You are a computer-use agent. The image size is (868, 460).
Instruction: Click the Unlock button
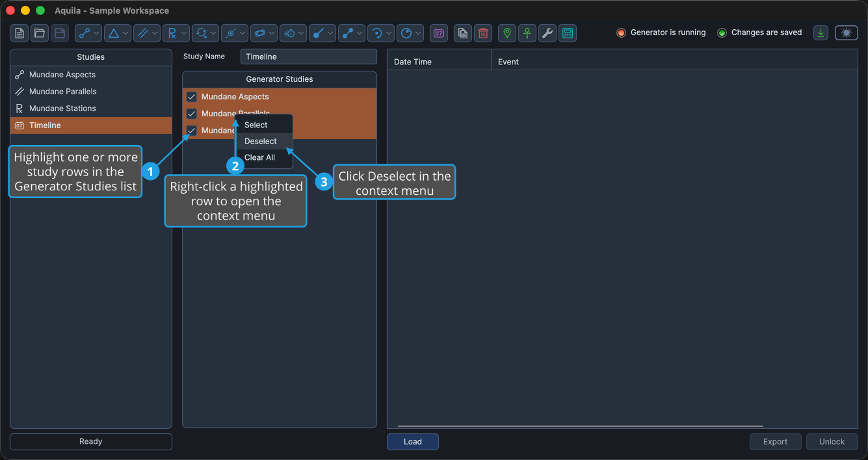tap(832, 442)
